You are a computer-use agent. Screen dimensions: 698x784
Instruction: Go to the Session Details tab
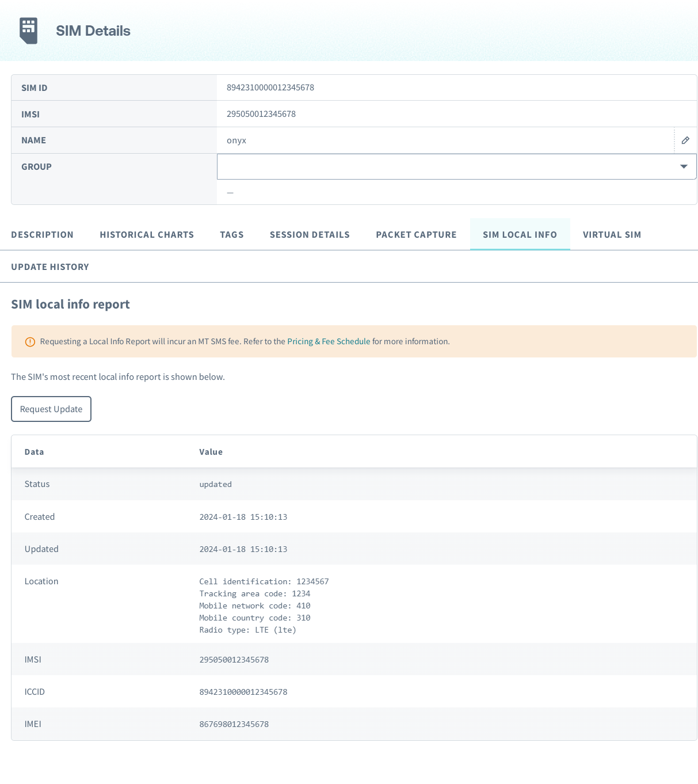(310, 235)
